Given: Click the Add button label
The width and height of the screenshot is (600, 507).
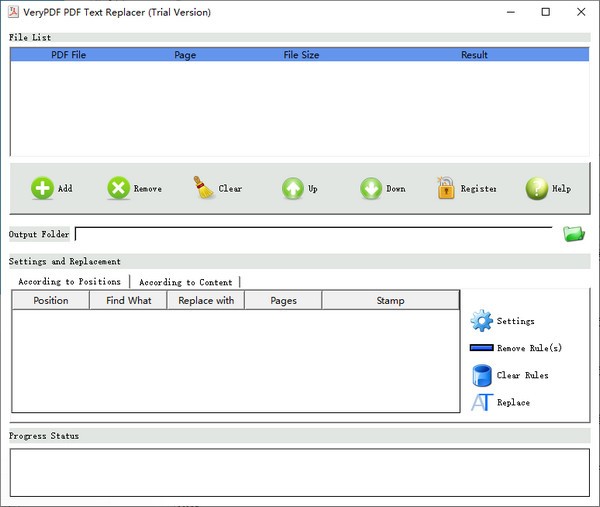Looking at the screenshot, I should (65, 188).
